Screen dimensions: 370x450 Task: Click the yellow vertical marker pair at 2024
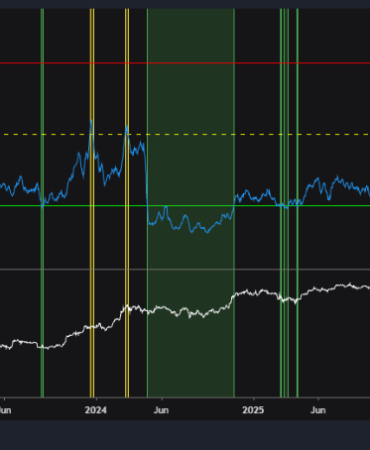point(92,203)
